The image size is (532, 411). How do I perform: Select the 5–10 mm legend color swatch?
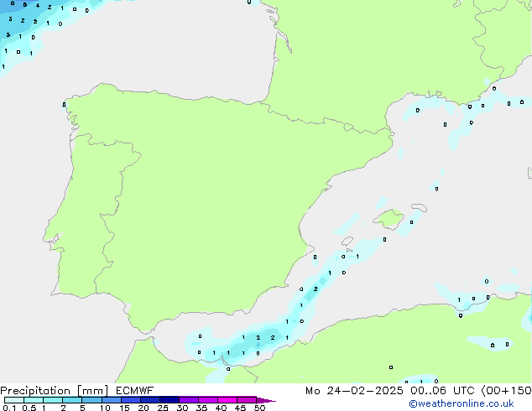tap(91, 400)
